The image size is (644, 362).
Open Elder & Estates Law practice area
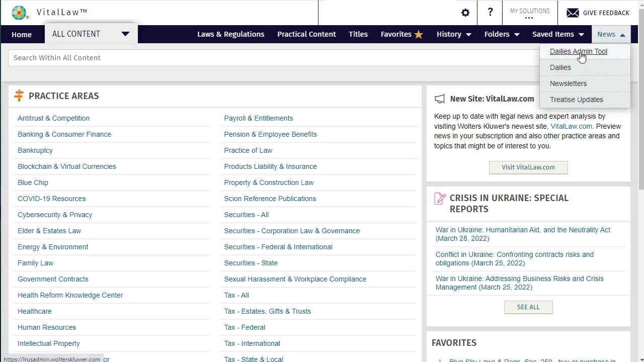49,231
